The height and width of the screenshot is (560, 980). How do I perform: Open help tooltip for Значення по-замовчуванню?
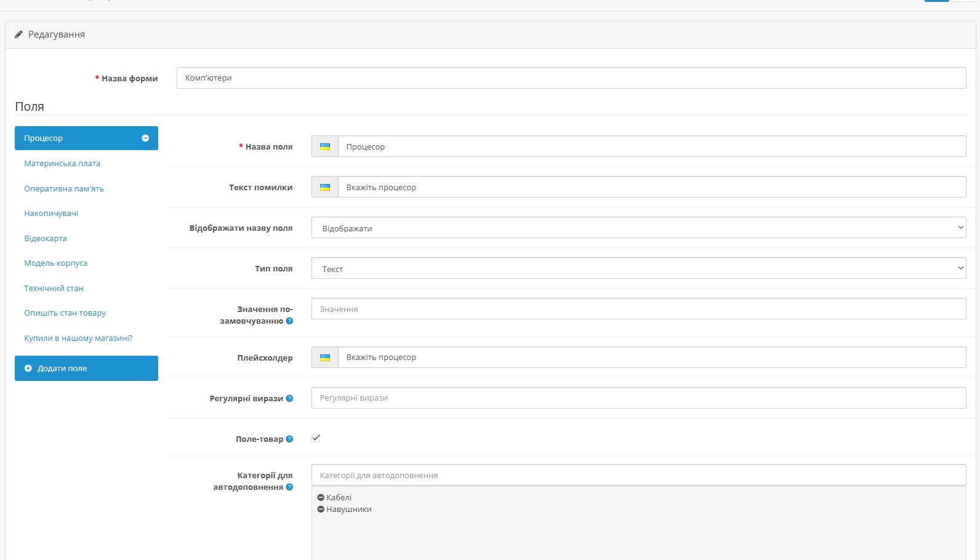pos(289,321)
